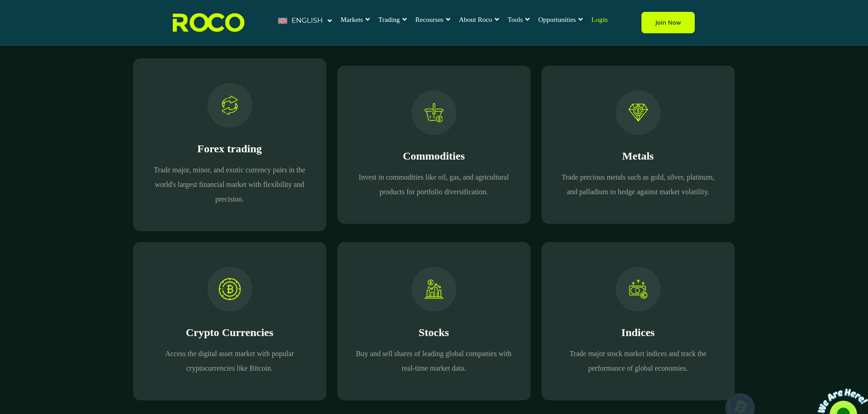868x414 pixels.
Task: Click the Metals diamond icon
Action: coord(638,113)
